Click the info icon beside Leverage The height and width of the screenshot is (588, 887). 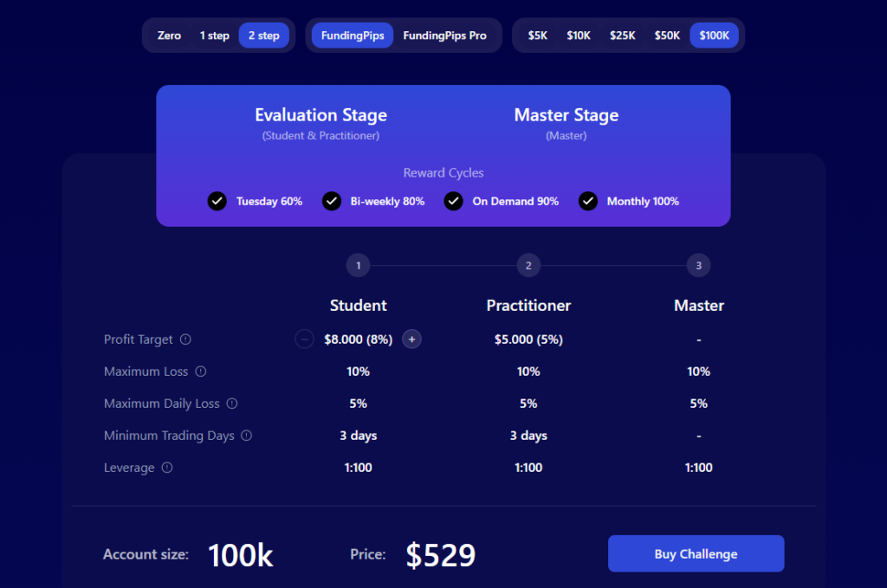tap(167, 468)
